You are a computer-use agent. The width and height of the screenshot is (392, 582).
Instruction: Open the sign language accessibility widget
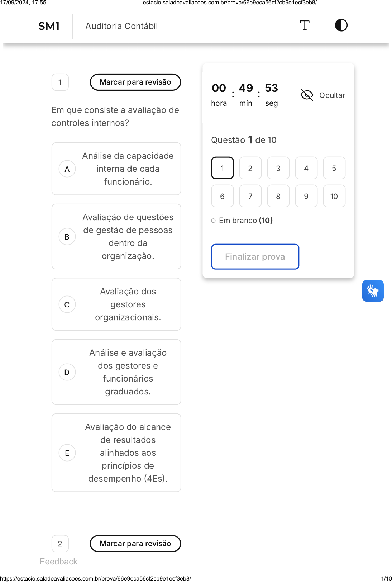373,291
